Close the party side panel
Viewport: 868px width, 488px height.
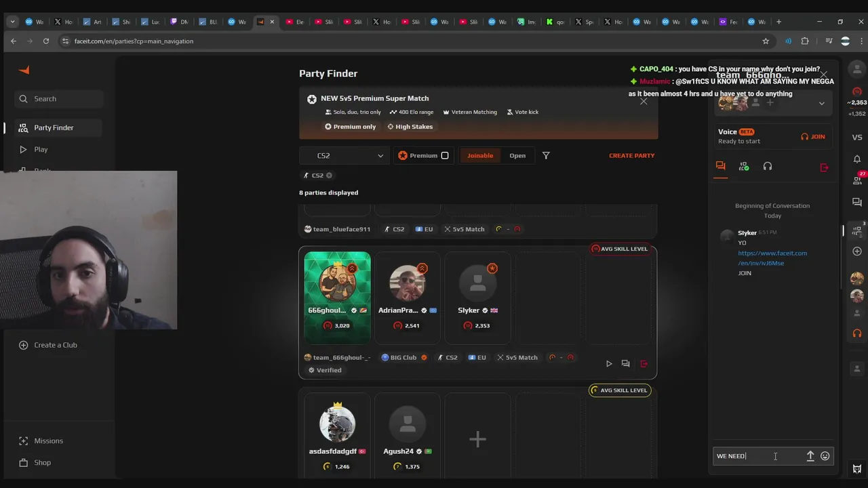pyautogui.click(x=823, y=74)
